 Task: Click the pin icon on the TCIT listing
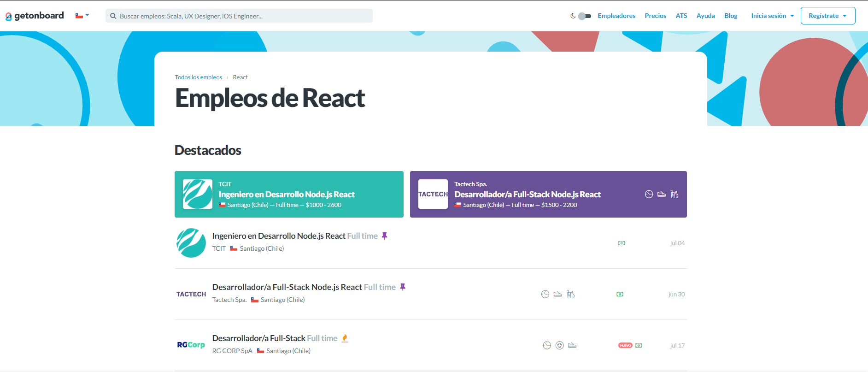pyautogui.click(x=385, y=236)
